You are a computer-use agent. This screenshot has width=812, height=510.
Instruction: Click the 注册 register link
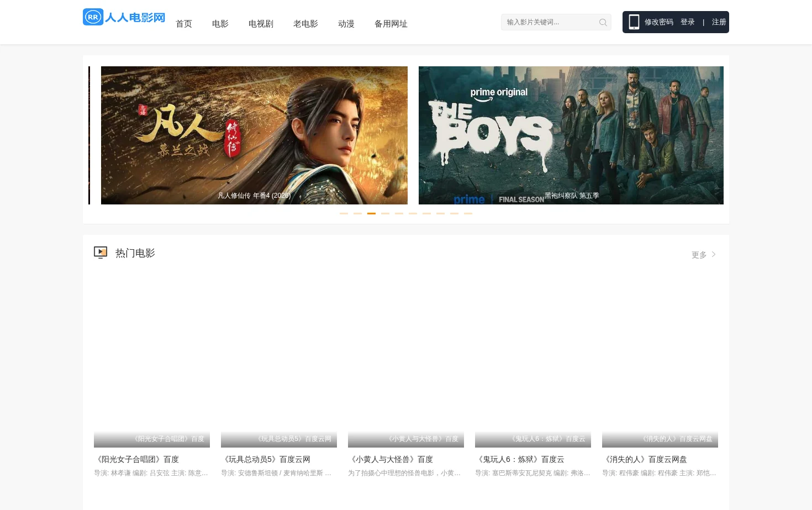tap(719, 22)
